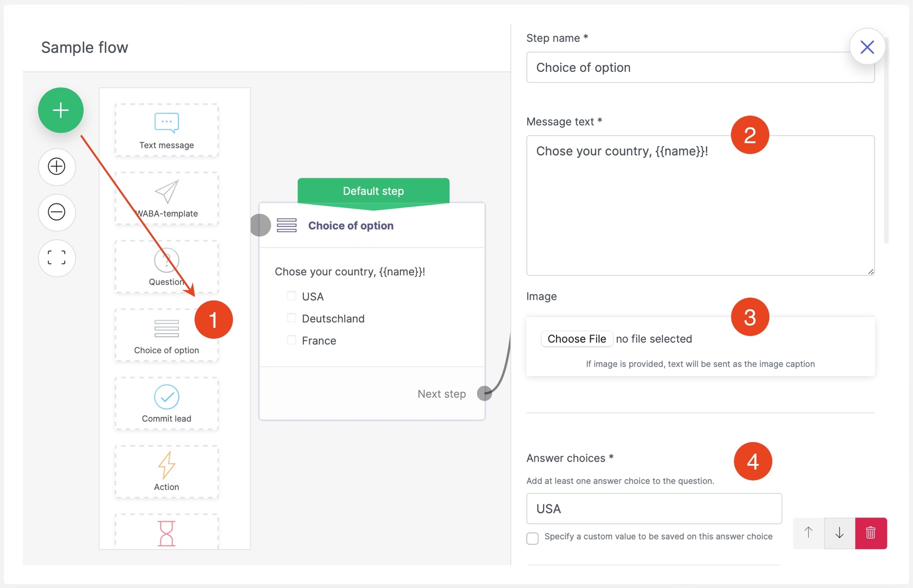Click the Choose File button
Image resolution: width=913 pixels, height=588 pixels.
click(x=576, y=339)
